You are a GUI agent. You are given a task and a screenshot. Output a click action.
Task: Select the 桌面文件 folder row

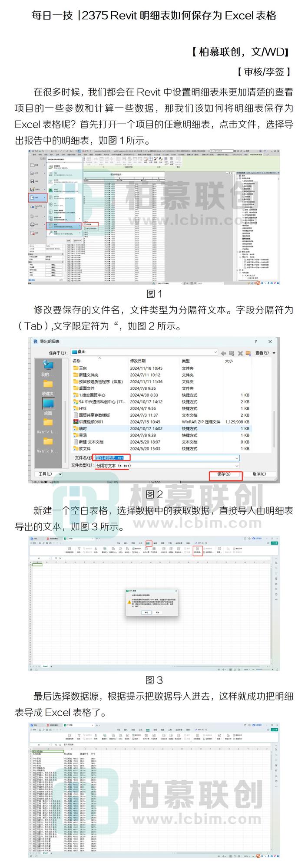pyautogui.click(x=162, y=388)
